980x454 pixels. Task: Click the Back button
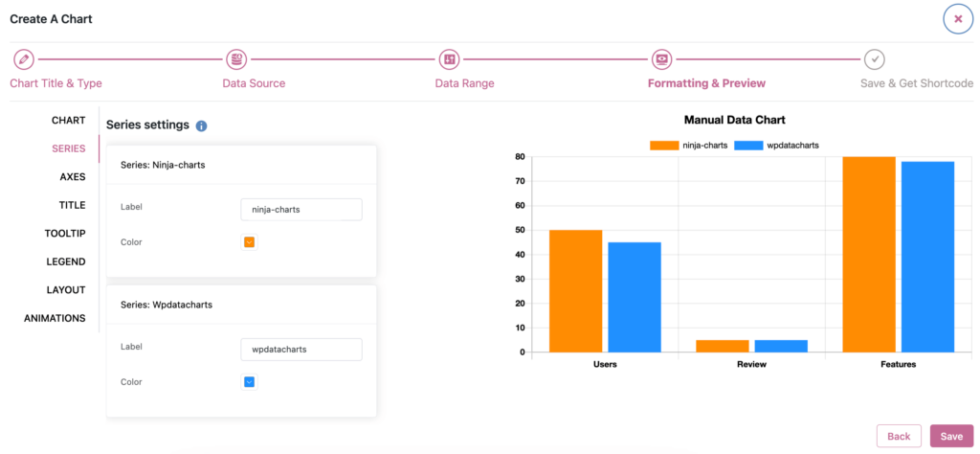pyautogui.click(x=900, y=437)
